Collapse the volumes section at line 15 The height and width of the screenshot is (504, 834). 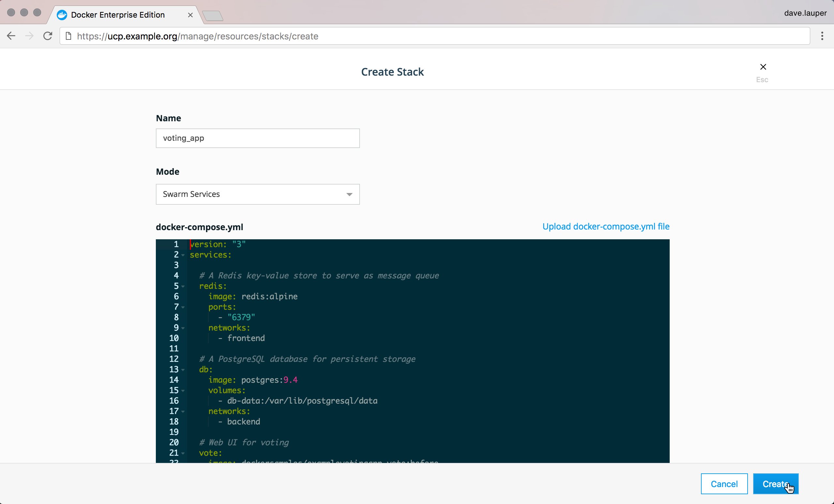(183, 391)
